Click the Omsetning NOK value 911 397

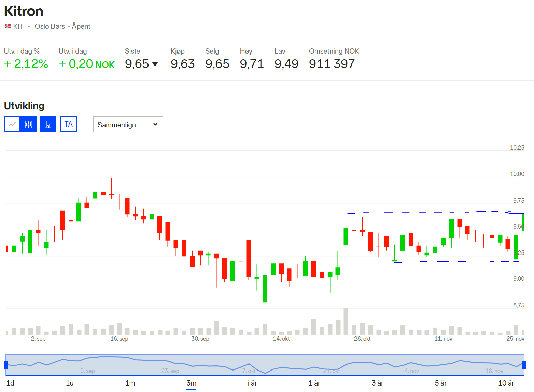pyautogui.click(x=332, y=64)
